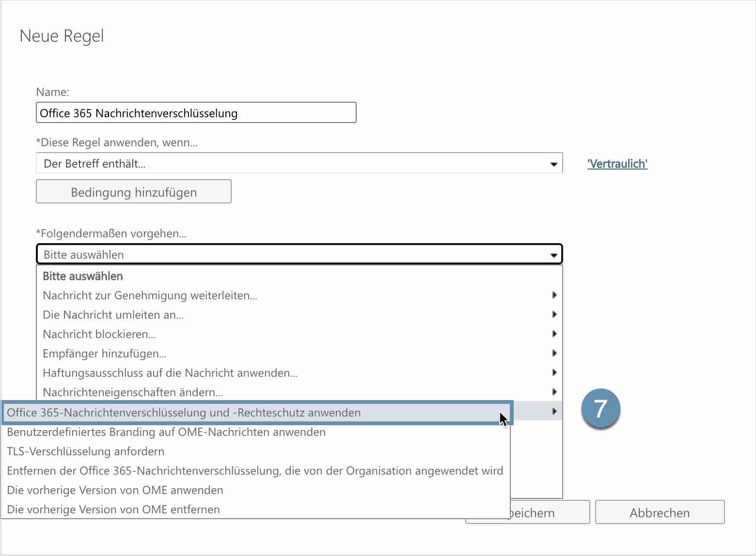Expand arrow beside 'Nachricht blockieren'

coord(554,334)
